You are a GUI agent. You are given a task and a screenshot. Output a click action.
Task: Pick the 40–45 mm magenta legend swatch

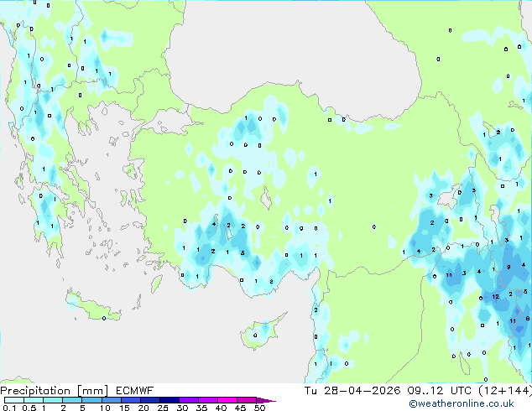[x=227, y=400]
